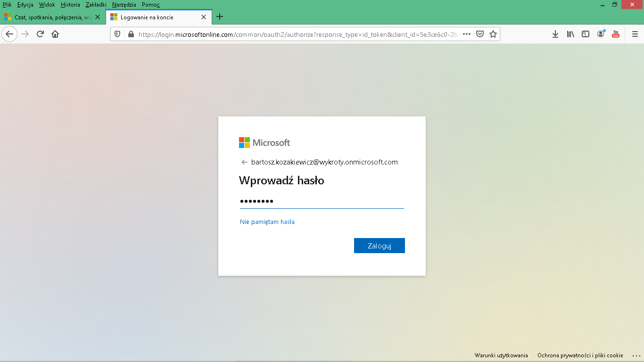644x362 pixels.
Task: Go back to change account email
Action: coord(244,162)
